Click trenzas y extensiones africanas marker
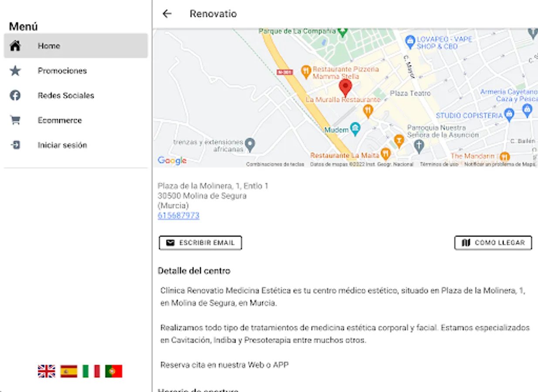Image resolution: width=538 pixels, height=392 pixels. 250,145
